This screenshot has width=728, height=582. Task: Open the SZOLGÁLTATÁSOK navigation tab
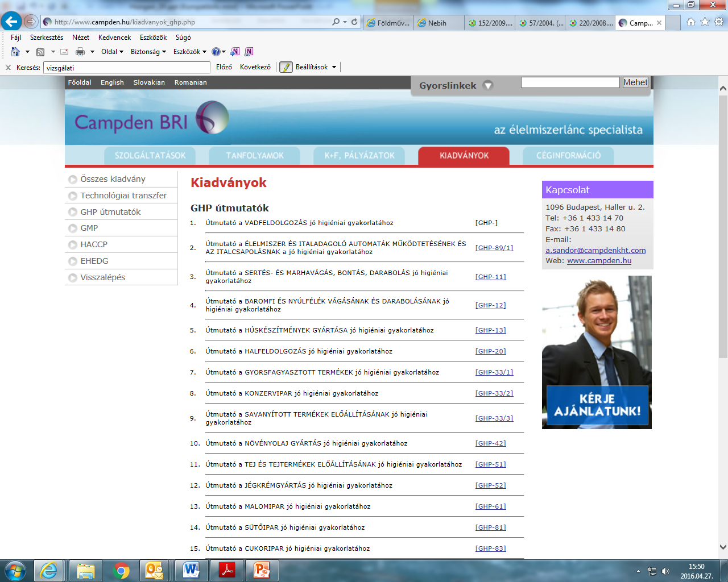(x=150, y=156)
